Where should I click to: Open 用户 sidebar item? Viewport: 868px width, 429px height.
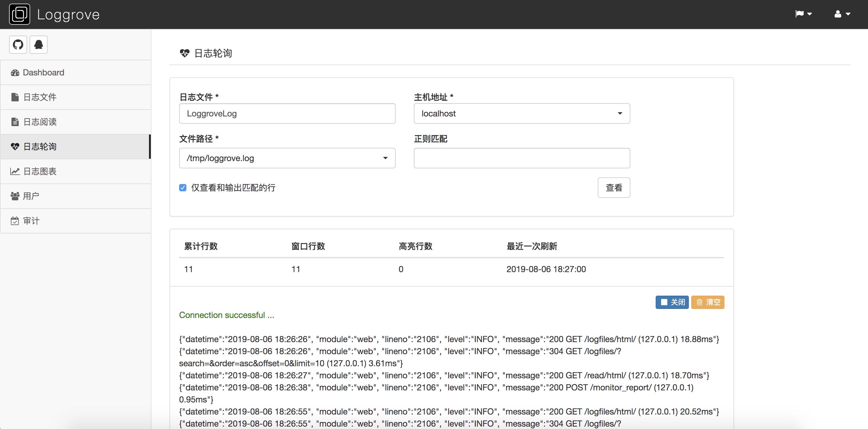tap(76, 196)
